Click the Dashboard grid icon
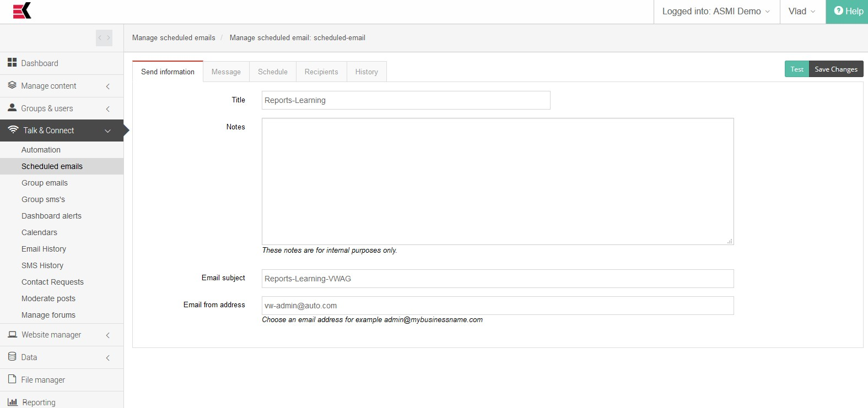The height and width of the screenshot is (408, 868). click(12, 63)
